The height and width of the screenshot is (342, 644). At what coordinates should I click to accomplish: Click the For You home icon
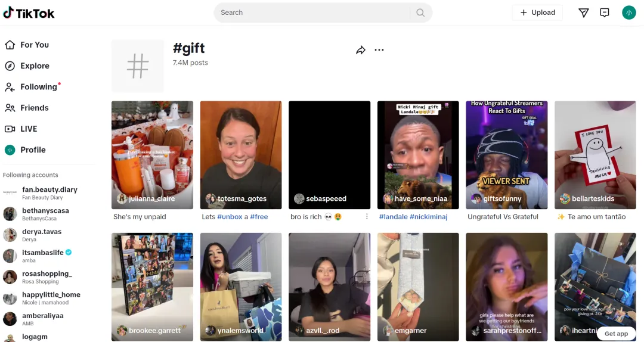(10, 45)
